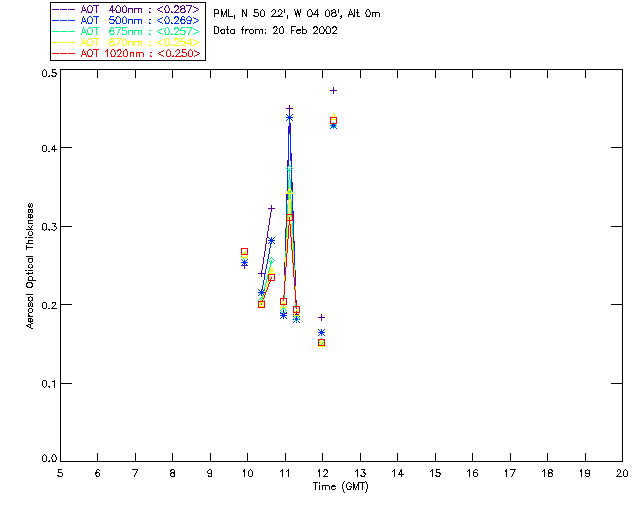
Task: Click the x-axis label 15
Action: (x=435, y=473)
